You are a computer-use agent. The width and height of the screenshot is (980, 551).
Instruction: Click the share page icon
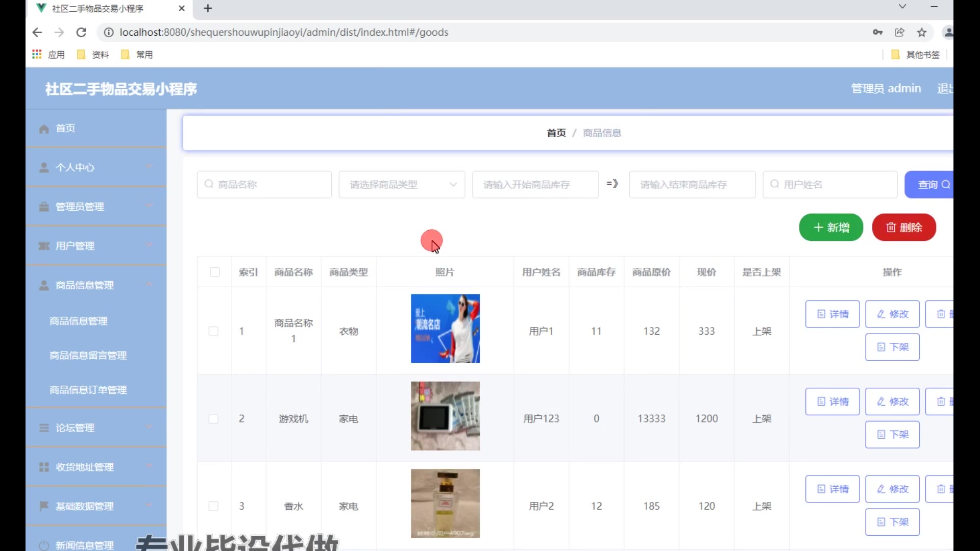[x=900, y=32]
